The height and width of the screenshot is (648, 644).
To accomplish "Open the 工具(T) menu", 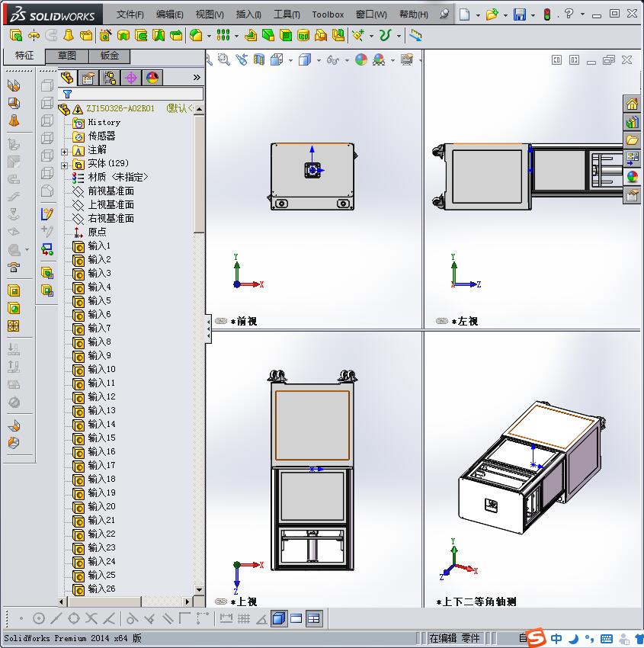I will [287, 14].
